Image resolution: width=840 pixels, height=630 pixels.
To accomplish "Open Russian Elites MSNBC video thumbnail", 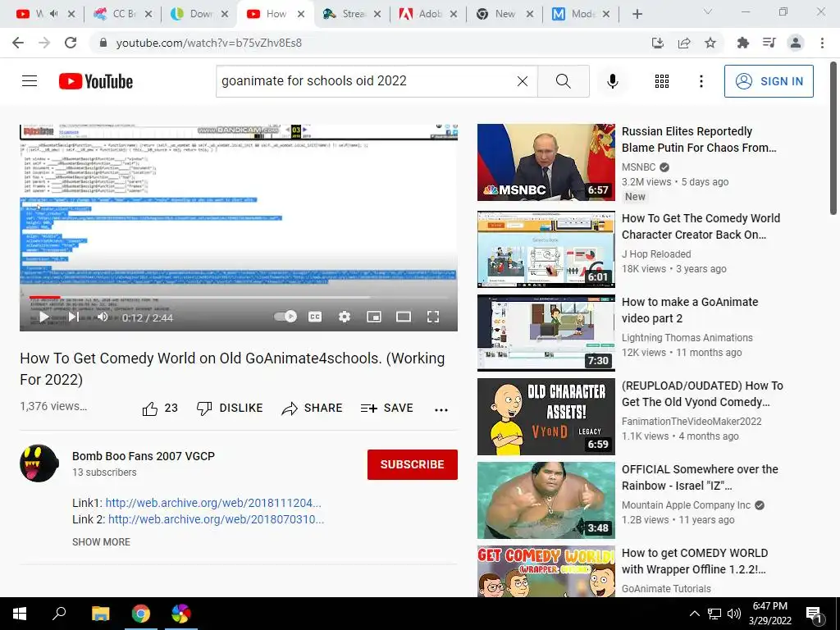I will coord(546,162).
